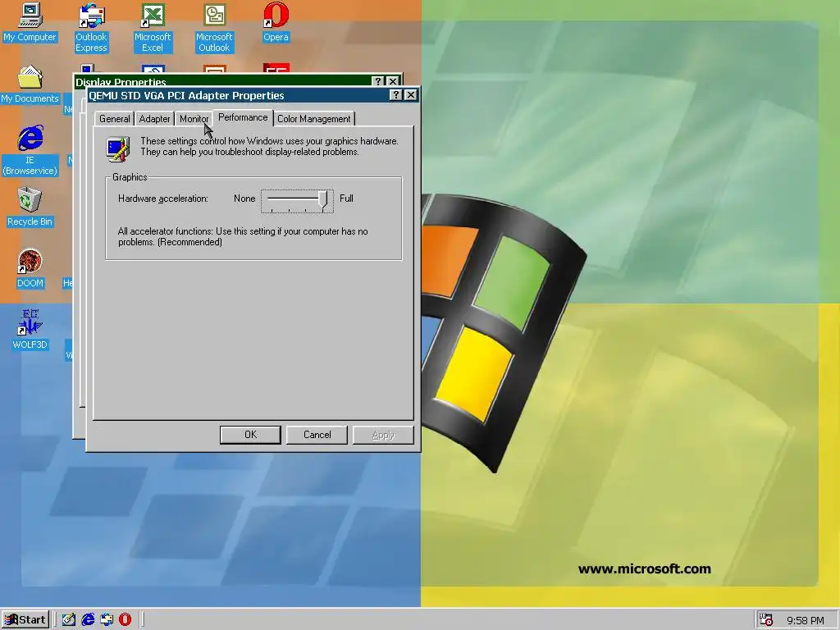Close the Adapter Properties dialog
840x630 pixels.
pos(411,95)
